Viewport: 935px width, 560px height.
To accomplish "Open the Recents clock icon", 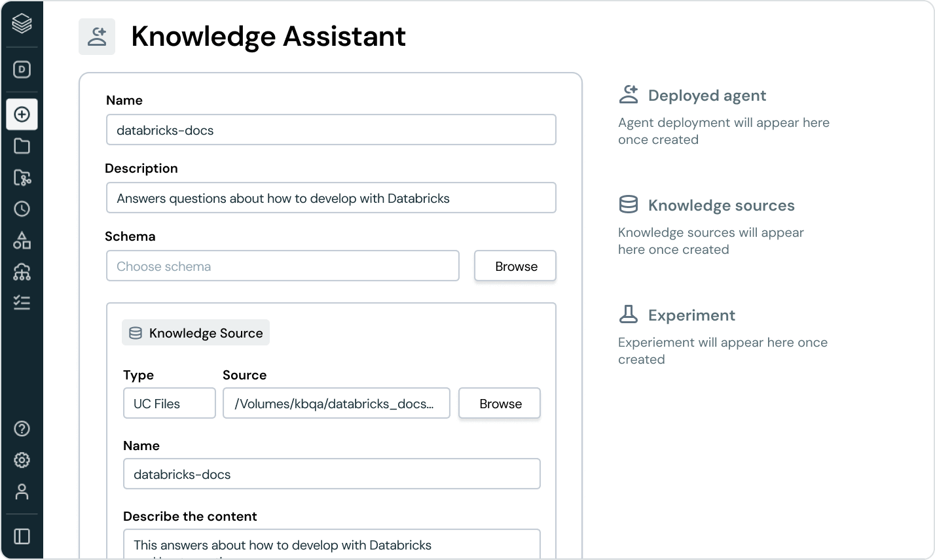I will [22, 209].
